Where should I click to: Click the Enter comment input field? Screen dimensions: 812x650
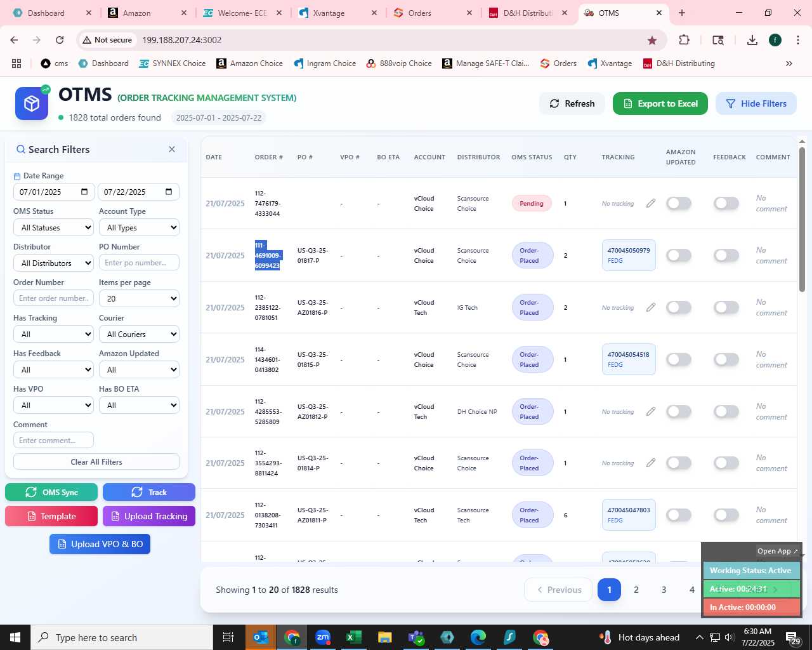(x=53, y=440)
